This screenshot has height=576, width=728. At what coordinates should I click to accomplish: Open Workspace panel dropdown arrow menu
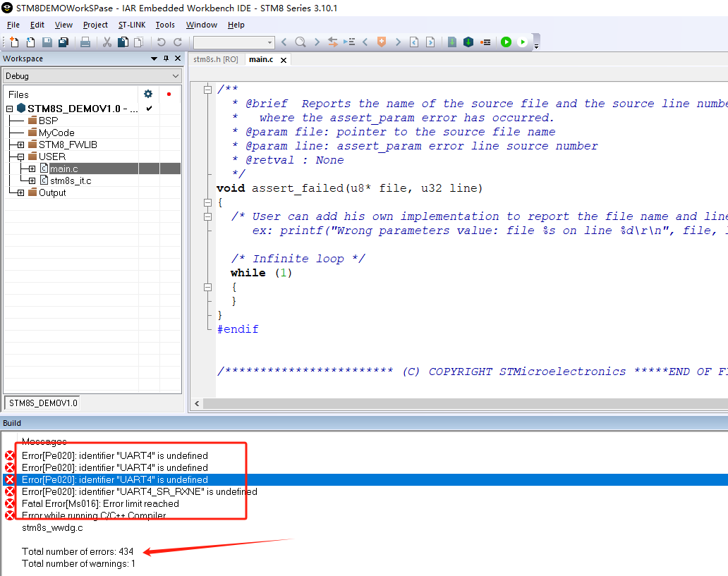pyautogui.click(x=154, y=59)
